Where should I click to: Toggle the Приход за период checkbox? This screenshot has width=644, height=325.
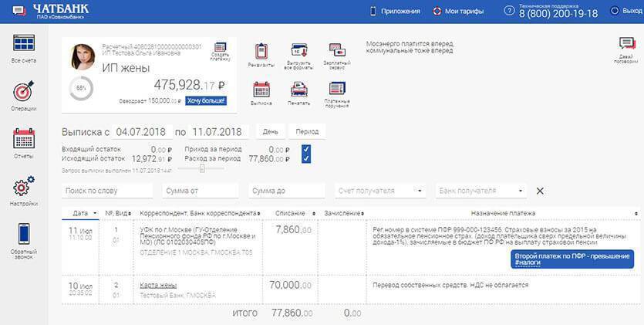pos(306,148)
